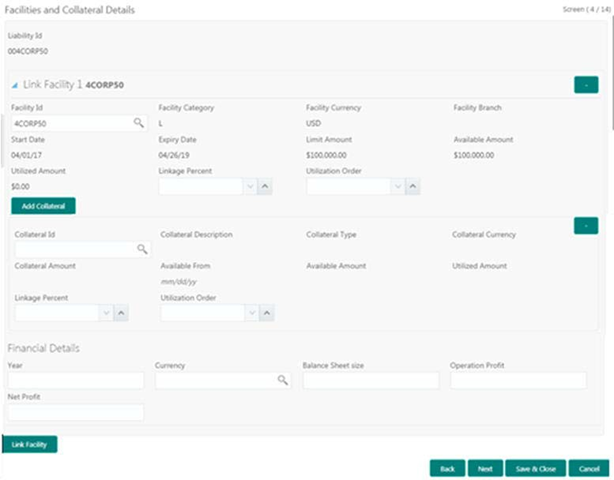The height and width of the screenshot is (480, 614).
Task: Click Add Collateral button
Action: [x=43, y=206]
